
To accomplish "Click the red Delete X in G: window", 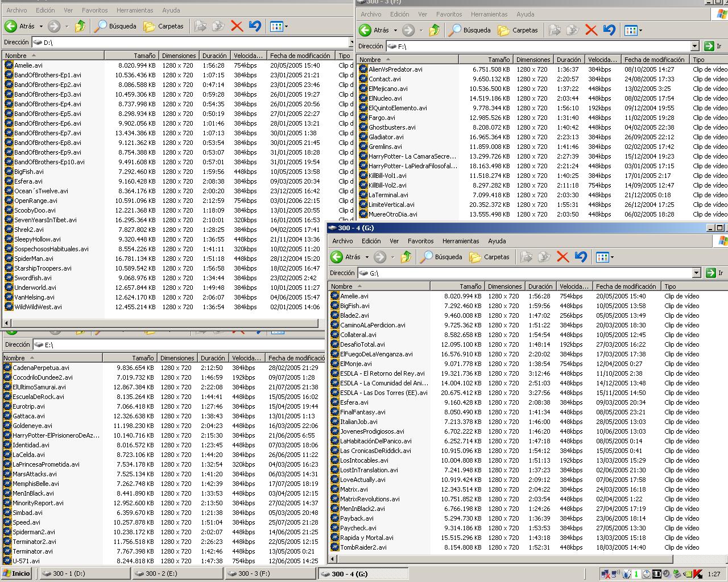I will point(563,257).
